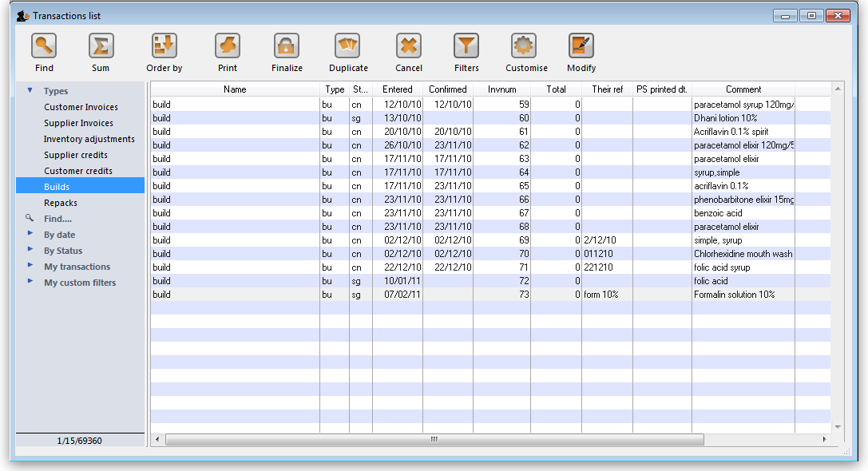Screen dimensions: 868x471
Task: Open the Customise gear tool
Action: point(526,46)
